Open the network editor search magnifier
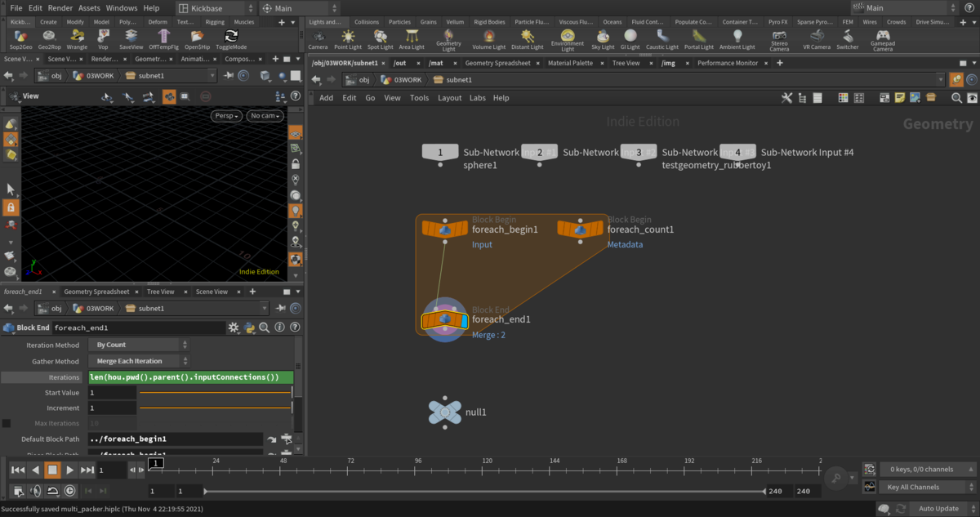The width and height of the screenshot is (980, 517). coord(956,98)
